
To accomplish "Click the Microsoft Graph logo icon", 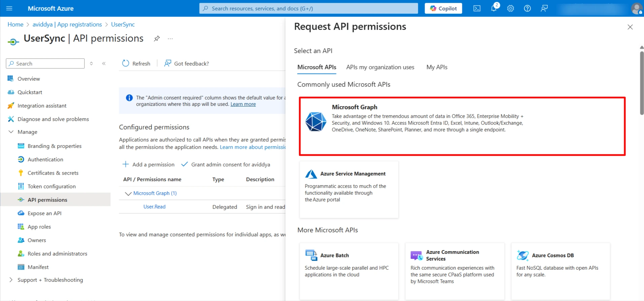I will [x=316, y=121].
